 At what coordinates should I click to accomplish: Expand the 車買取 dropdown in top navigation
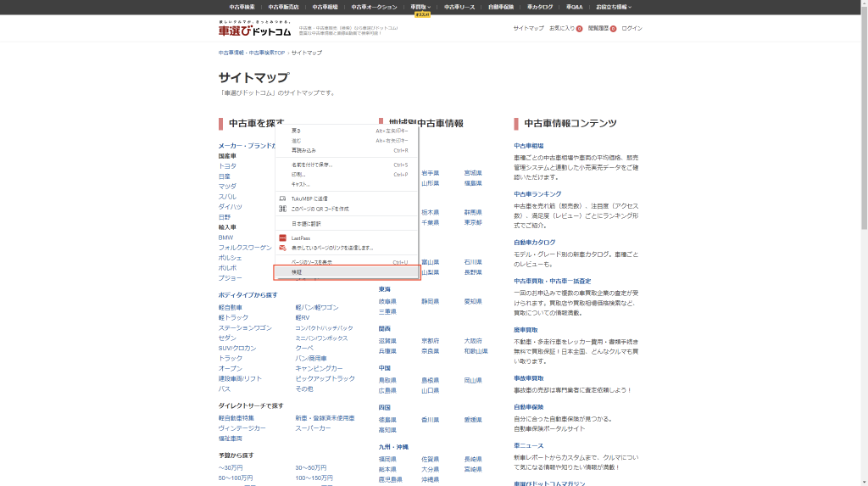click(x=420, y=7)
